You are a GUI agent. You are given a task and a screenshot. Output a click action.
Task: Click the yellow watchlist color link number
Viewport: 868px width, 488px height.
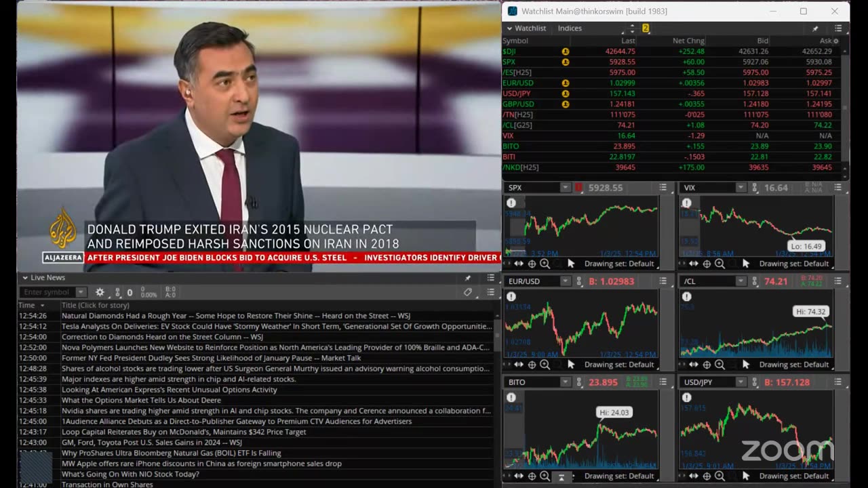click(x=646, y=28)
